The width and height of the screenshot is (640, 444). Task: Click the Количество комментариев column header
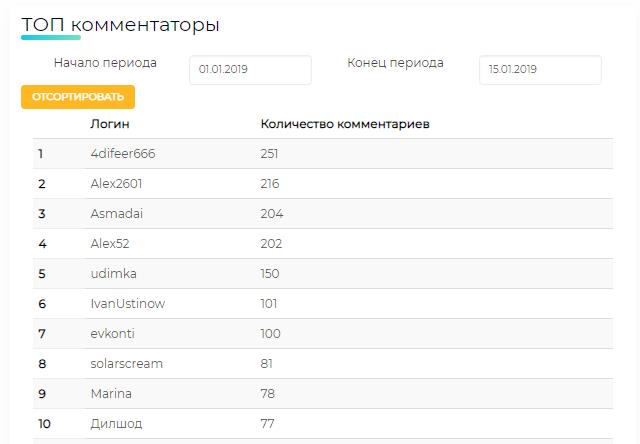point(345,124)
